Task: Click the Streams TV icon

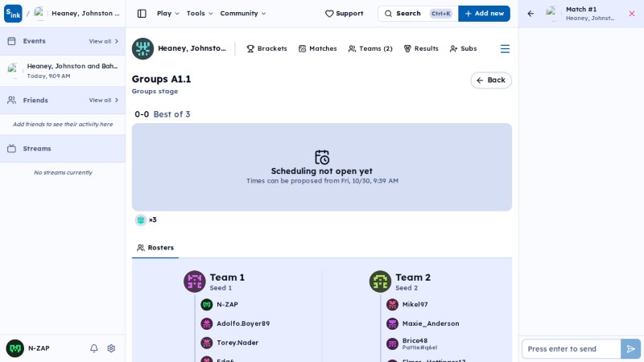Action: tap(11, 149)
